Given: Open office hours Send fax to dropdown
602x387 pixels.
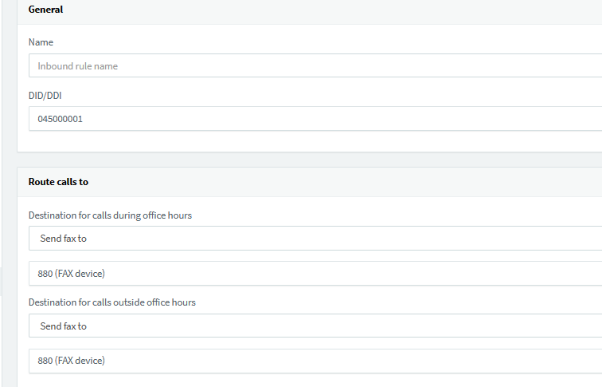Looking at the screenshot, I should [315, 238].
